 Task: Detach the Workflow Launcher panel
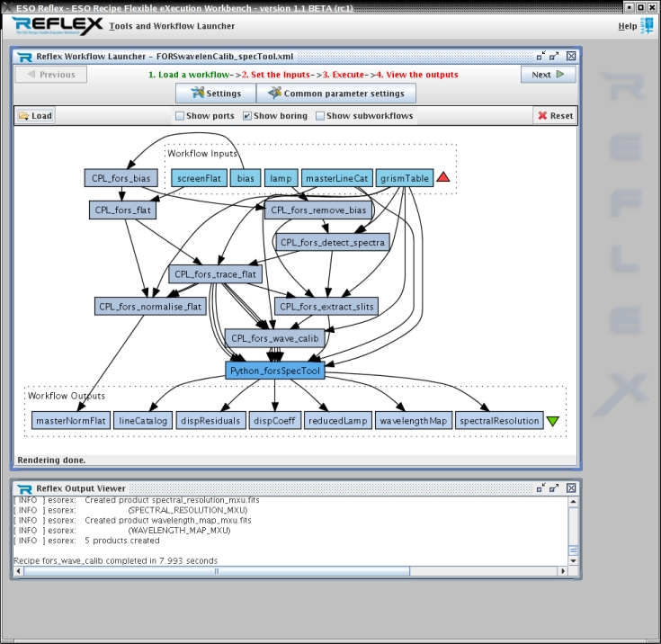tap(554, 56)
